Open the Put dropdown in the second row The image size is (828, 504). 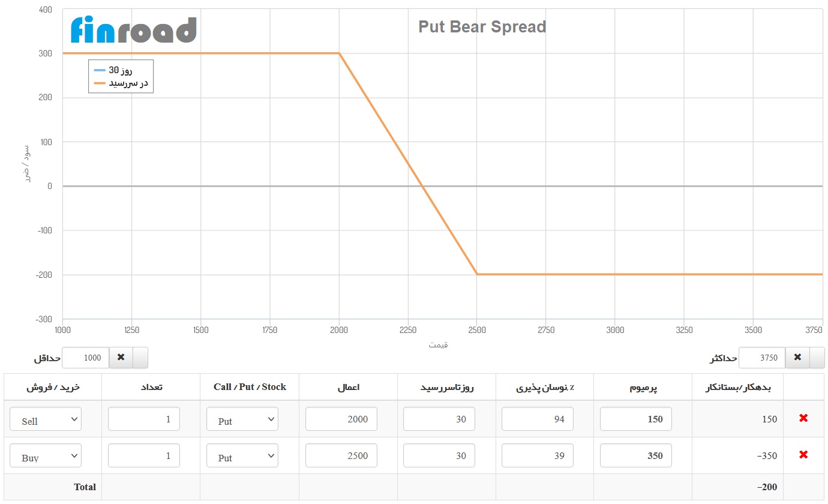[242, 455]
